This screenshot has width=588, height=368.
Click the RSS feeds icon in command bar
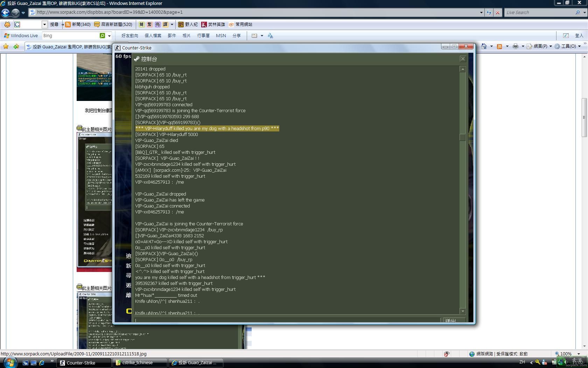tap(499, 46)
